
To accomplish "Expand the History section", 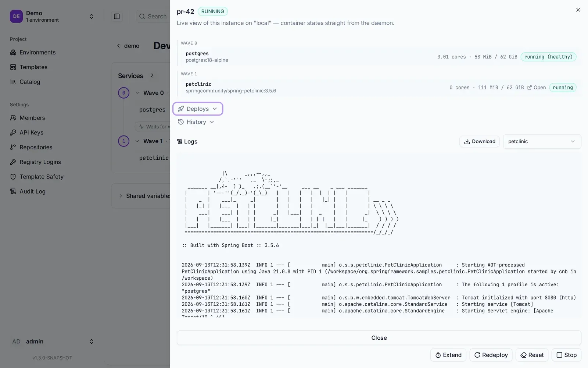I will [196, 122].
